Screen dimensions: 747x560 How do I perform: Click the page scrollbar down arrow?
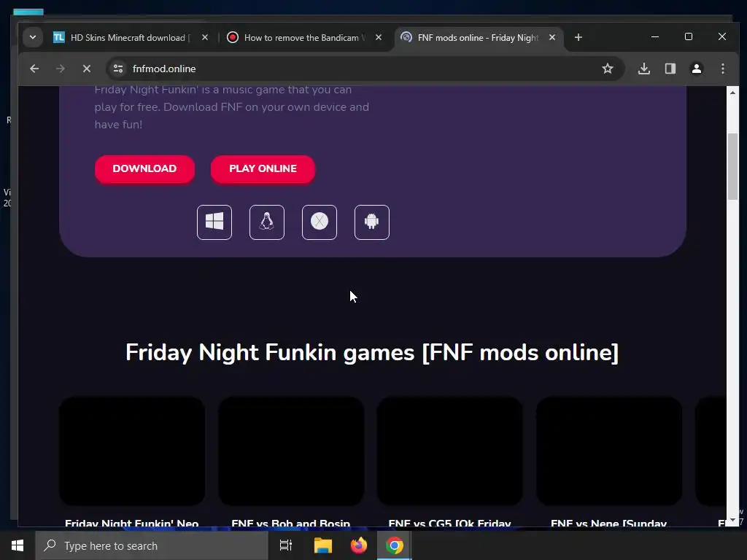click(732, 521)
